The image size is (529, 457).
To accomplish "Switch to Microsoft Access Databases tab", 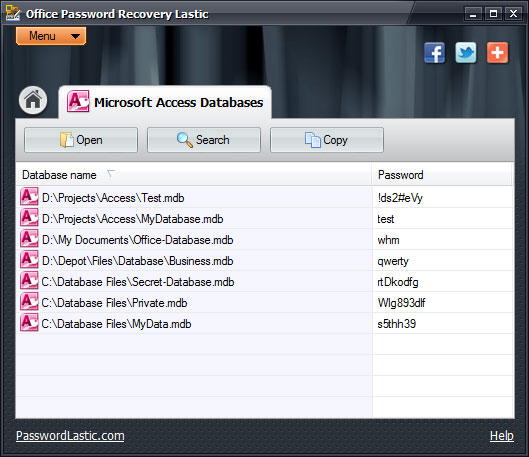I will [165, 102].
